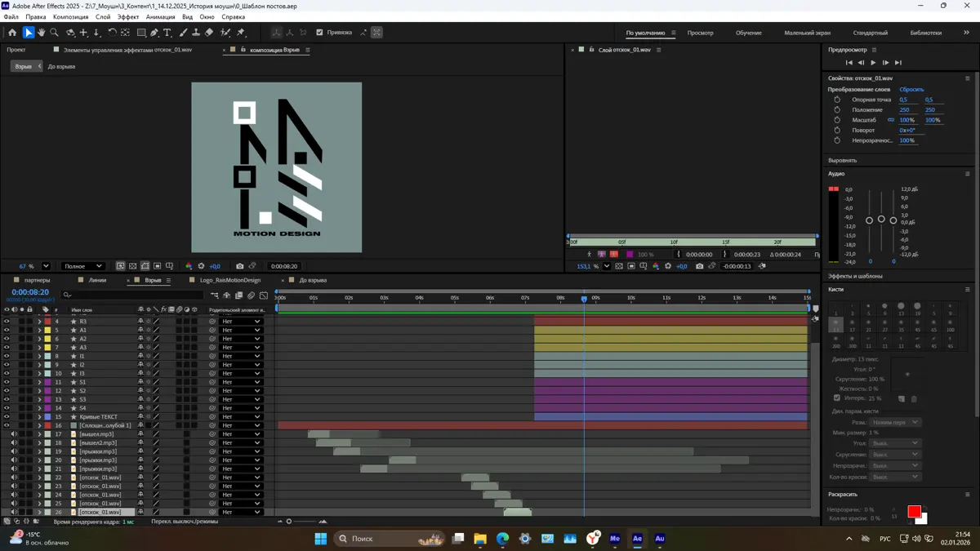Open After Effects from the taskbar
Screen dimensions: 980x551
point(637,539)
